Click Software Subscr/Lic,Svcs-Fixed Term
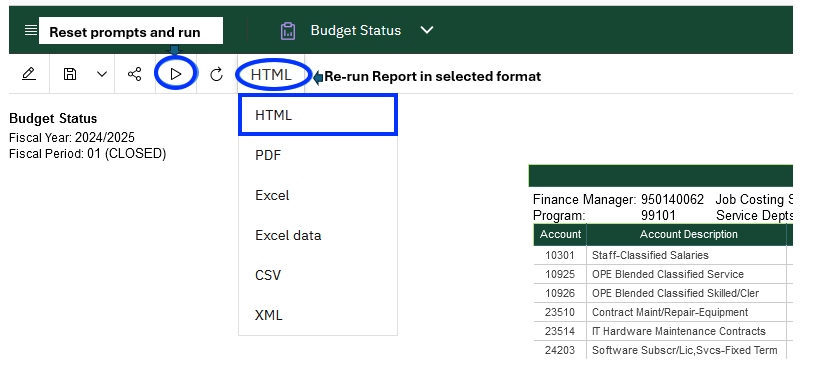Image resolution: width=832 pixels, height=383 pixels. pyautogui.click(x=684, y=351)
